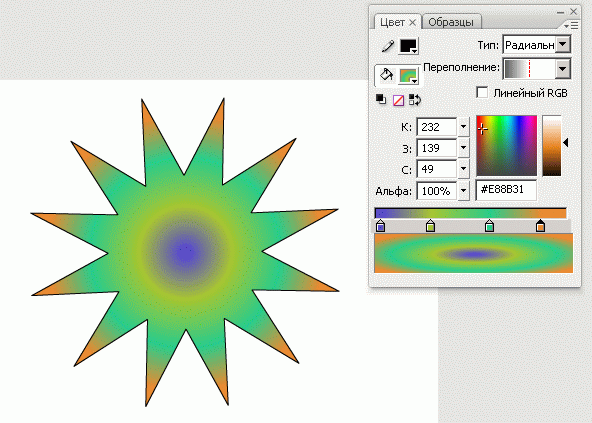592x423 pixels.
Task: Open the Переполнение overflow dropdown
Action: (537, 69)
